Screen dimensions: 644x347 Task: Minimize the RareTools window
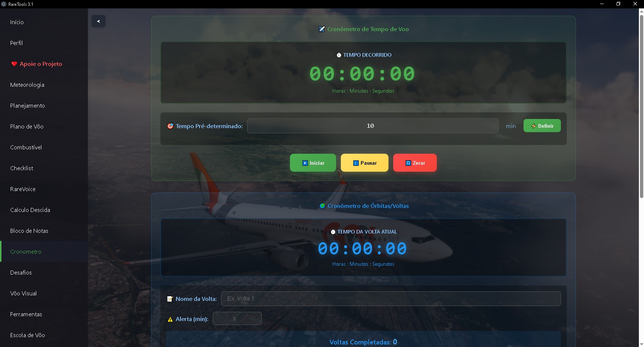click(x=602, y=4)
